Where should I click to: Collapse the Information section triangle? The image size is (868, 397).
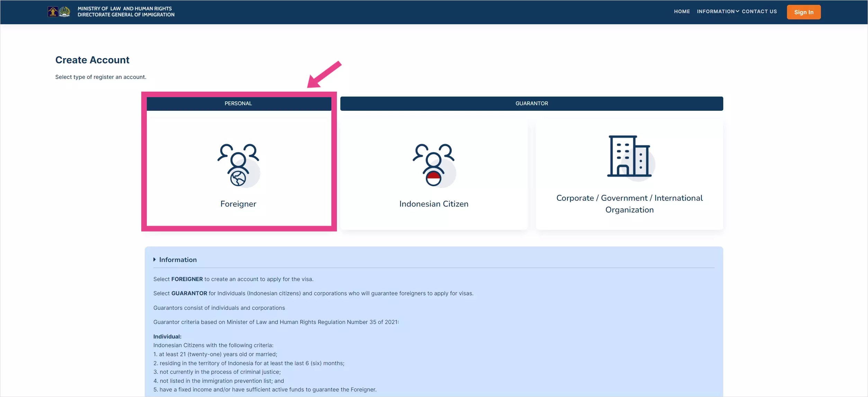[x=154, y=260]
